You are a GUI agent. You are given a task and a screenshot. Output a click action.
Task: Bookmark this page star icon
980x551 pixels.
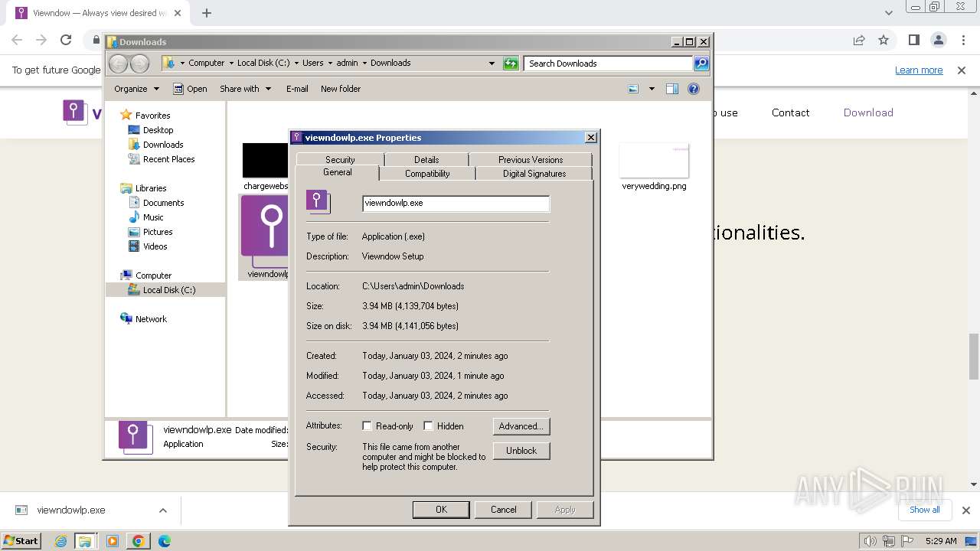(884, 40)
